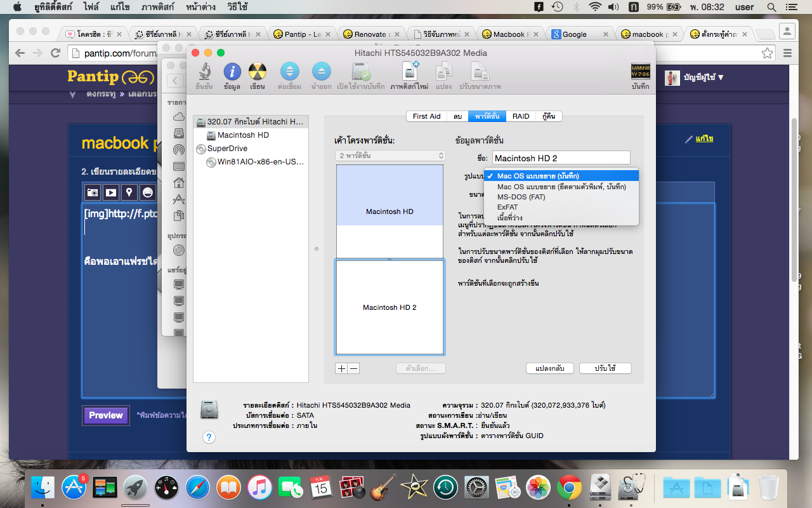
Task: Click the Resize Image icon labeled ปรับขนาดภาพ
Action: [x=480, y=72]
